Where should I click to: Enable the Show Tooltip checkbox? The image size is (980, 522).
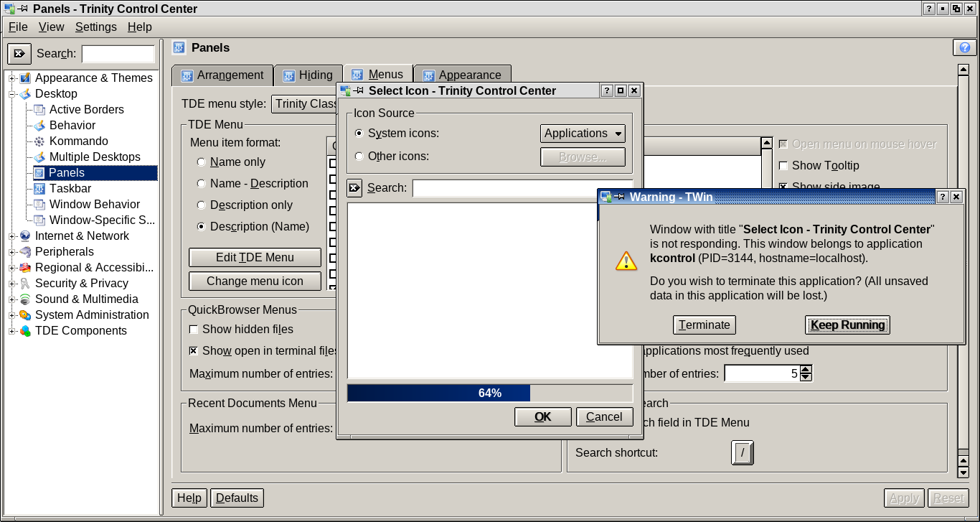(x=783, y=166)
